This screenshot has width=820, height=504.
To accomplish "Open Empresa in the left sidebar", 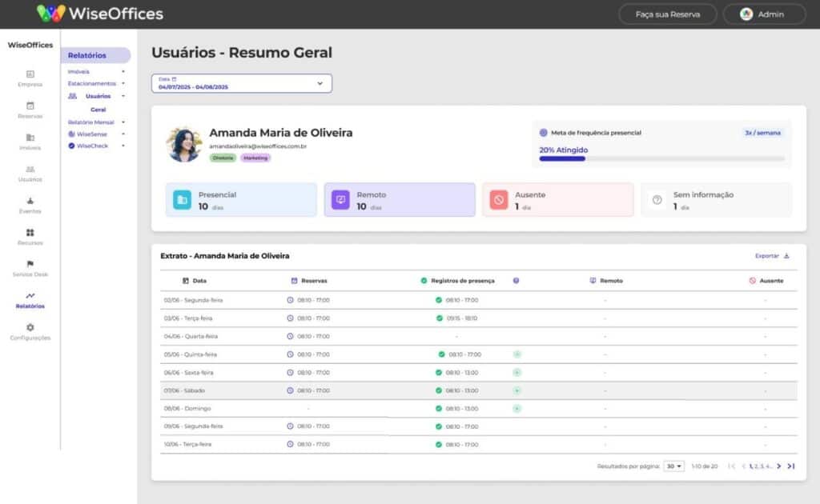I will (x=30, y=74).
